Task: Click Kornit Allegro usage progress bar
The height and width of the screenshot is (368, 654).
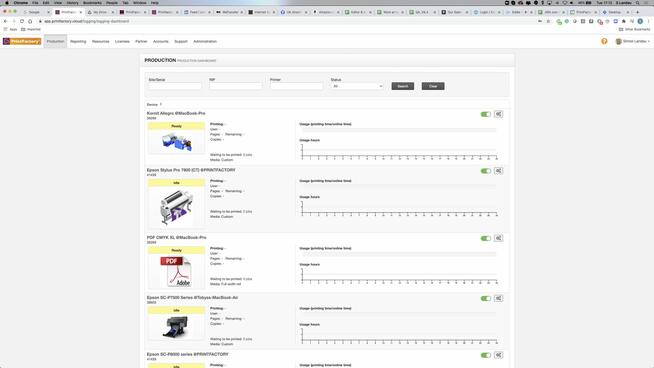Action: [398, 130]
